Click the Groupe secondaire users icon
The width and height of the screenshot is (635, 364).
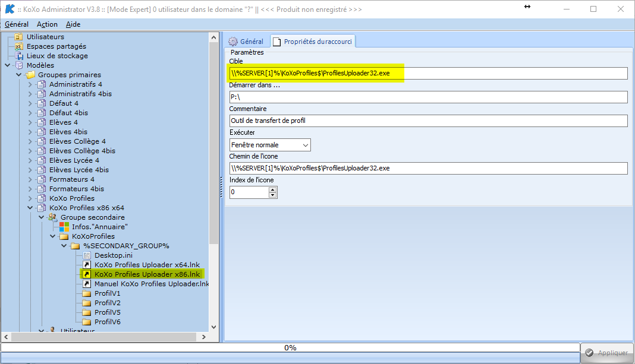[53, 217]
